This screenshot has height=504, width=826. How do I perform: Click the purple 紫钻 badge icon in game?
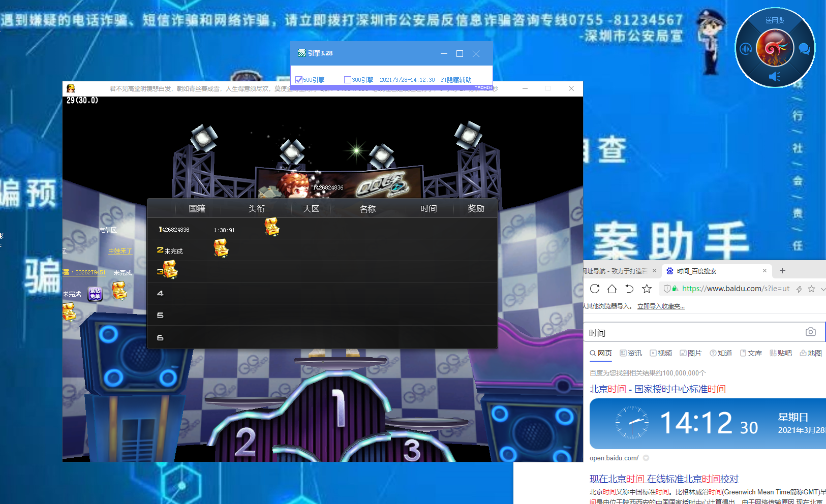[x=95, y=294]
